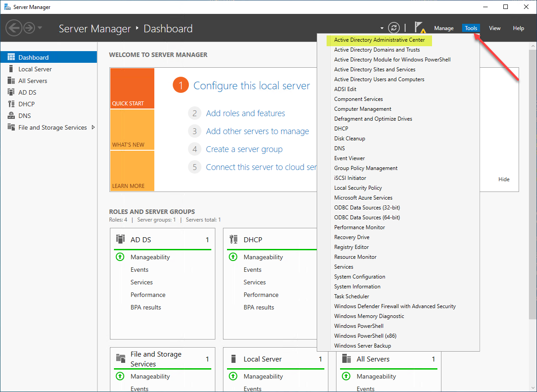Click Connect this server to cloud services link
Image resolution: width=537 pixels, height=392 pixels.
(261, 167)
